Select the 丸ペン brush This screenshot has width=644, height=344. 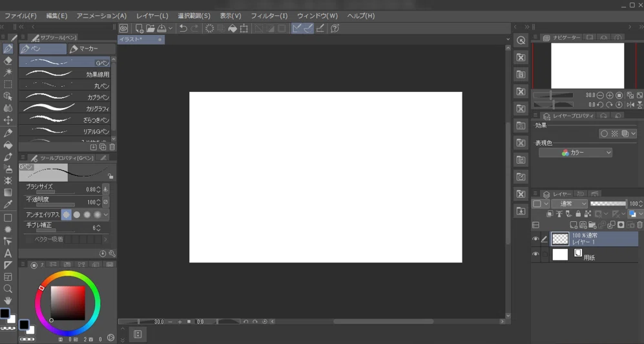tap(65, 85)
